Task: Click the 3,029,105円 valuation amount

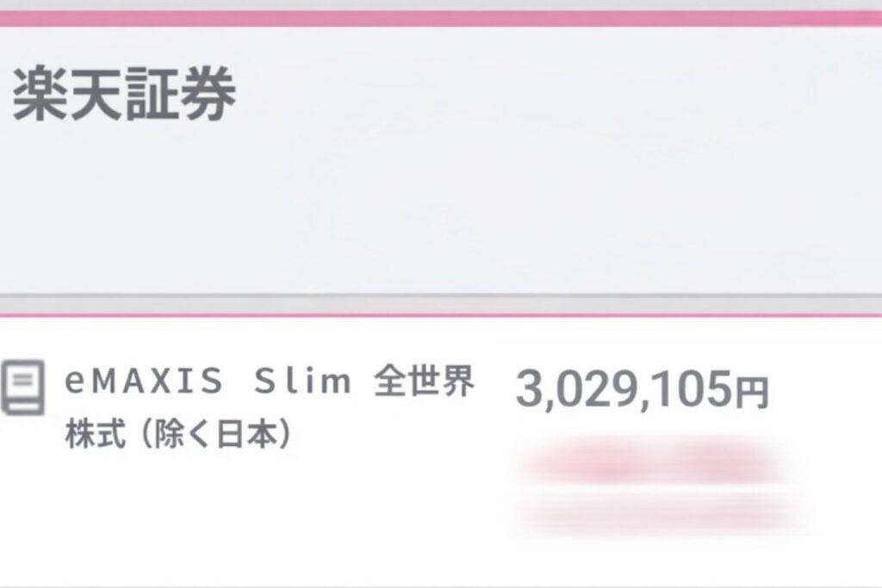Action: coord(642,389)
